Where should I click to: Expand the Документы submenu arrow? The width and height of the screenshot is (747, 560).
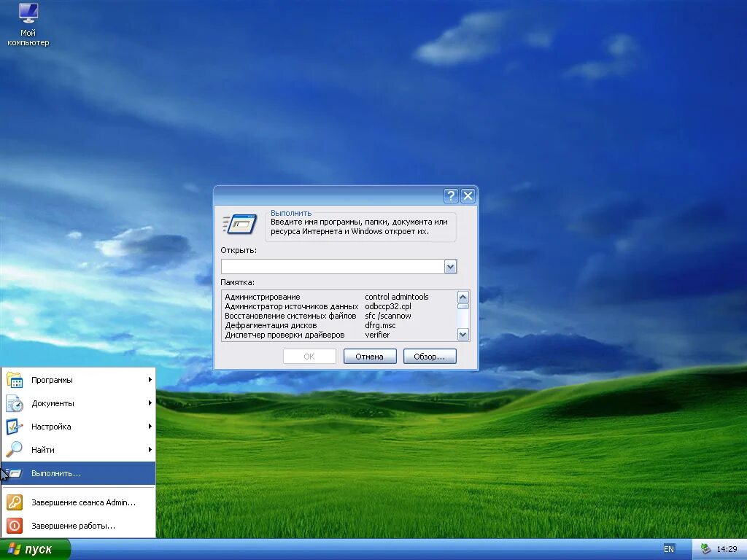(150, 402)
